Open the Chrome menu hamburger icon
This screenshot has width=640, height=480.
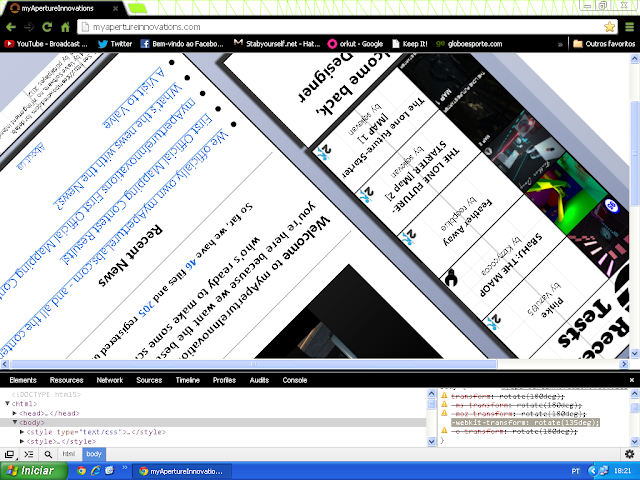tap(630, 27)
